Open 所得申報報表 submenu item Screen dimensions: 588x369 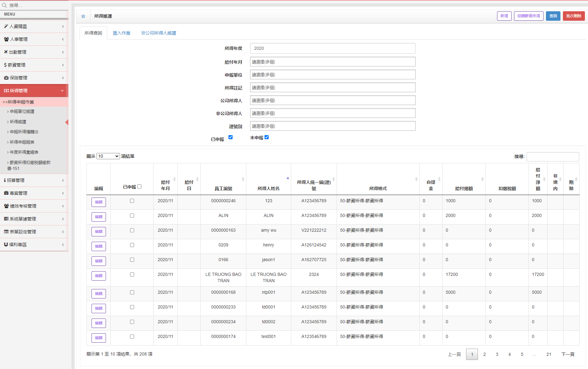tap(22, 142)
